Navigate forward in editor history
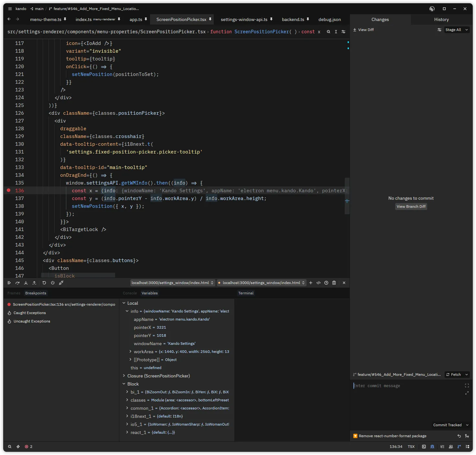This screenshot has width=476, height=455. (17, 19)
